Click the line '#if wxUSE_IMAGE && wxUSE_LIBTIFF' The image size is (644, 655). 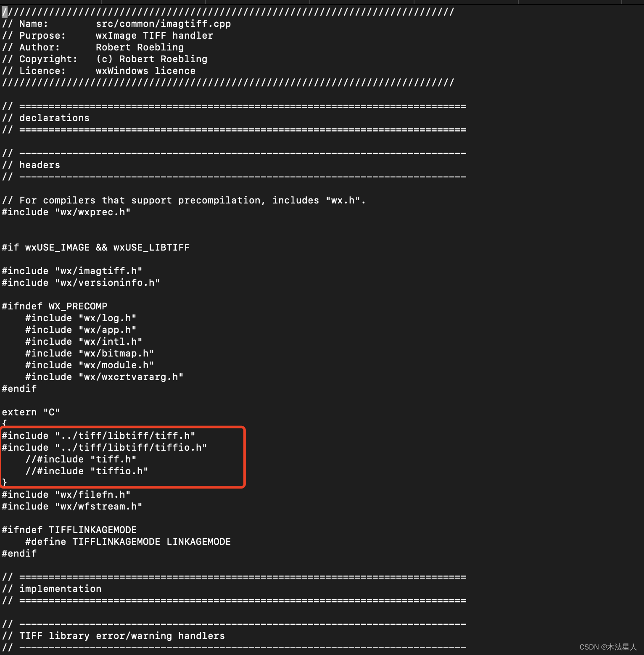coord(95,248)
